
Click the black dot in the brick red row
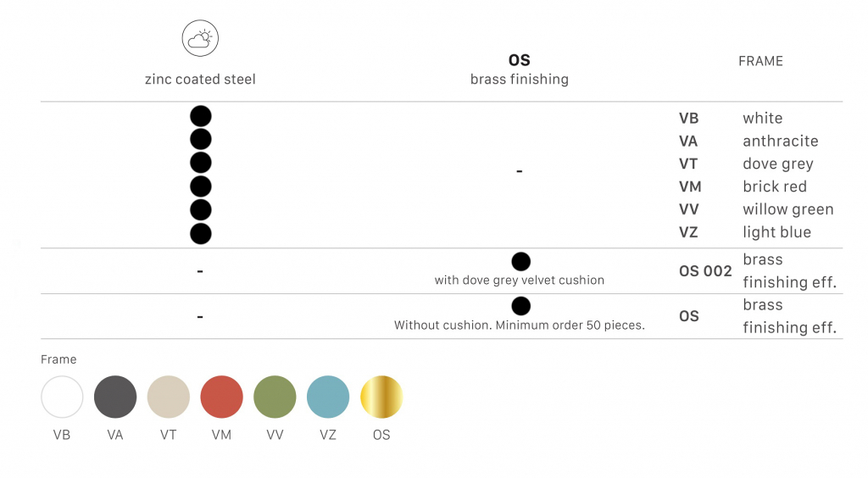[x=201, y=186]
